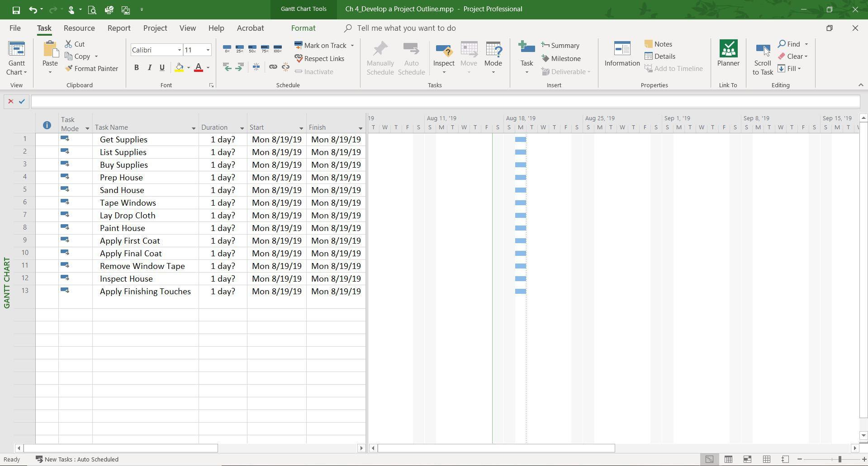This screenshot has height=466, width=868.
Task: Open the Gantt Chart view button
Action: 17,59
